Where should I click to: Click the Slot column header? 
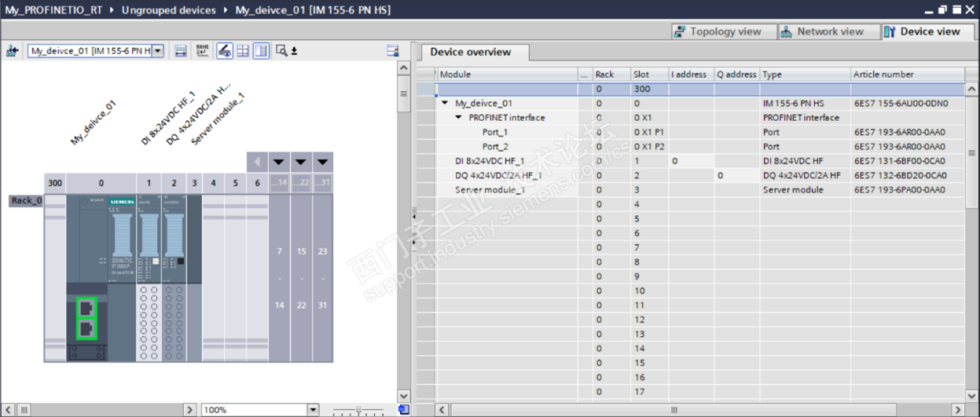pyautogui.click(x=649, y=75)
